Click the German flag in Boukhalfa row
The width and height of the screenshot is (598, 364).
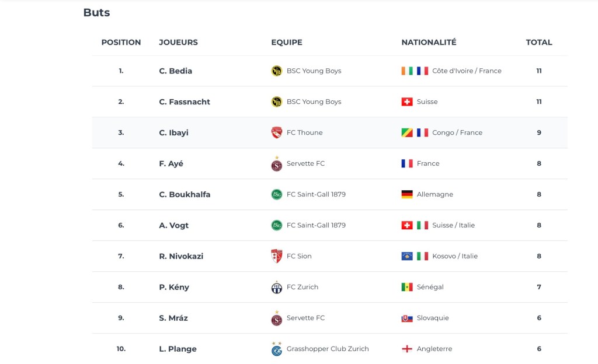click(407, 195)
